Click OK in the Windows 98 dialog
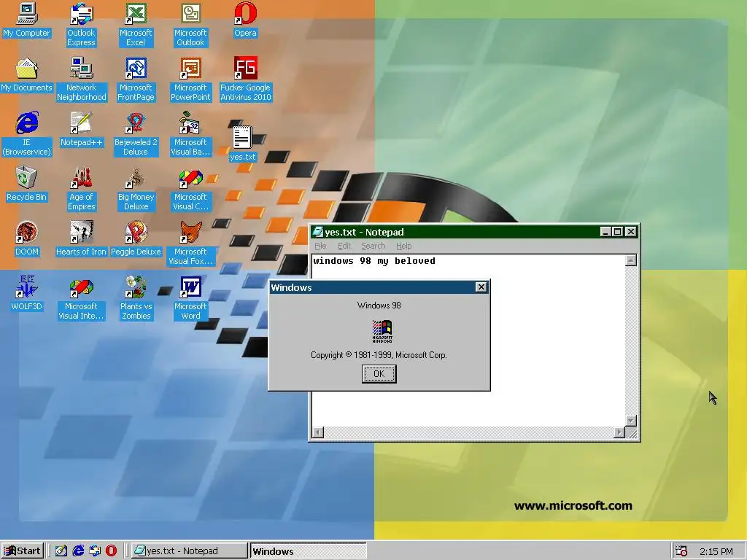This screenshot has width=747, height=560. point(379,374)
